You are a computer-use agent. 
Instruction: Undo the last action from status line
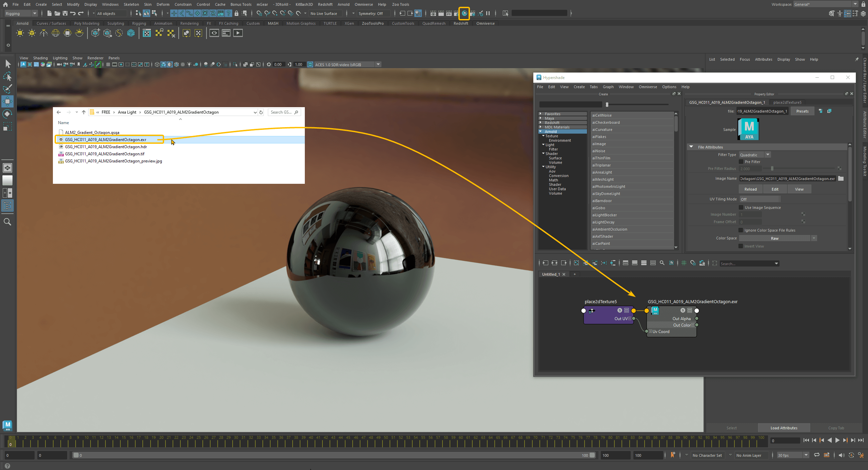(x=73, y=14)
